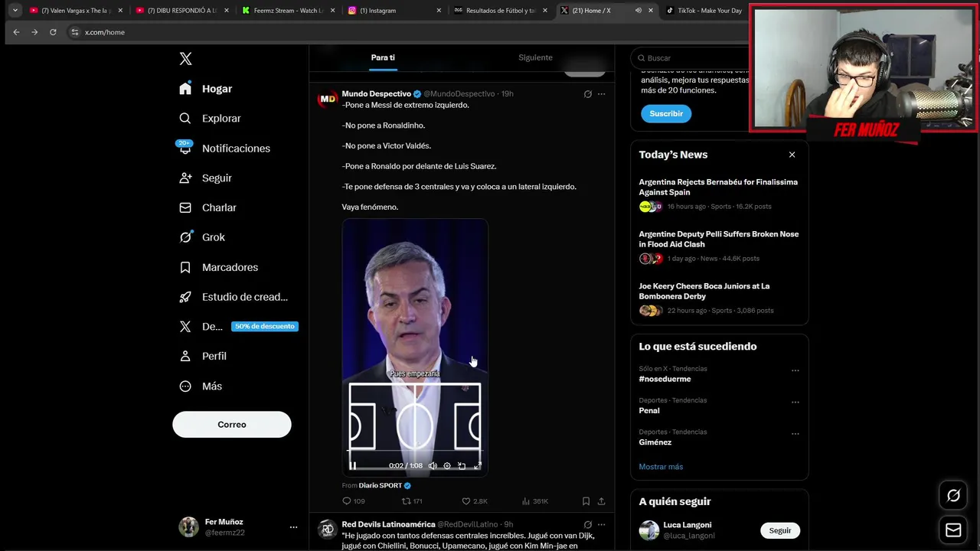Mute audio on the Home / X tab
980x551 pixels.
638,11
